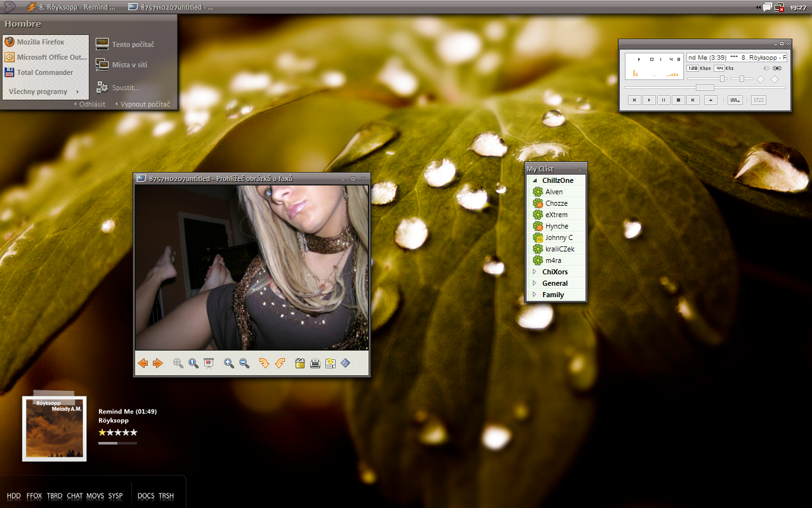Image resolution: width=812 pixels, height=508 pixels.
Task: Go to the next image in viewer
Action: click(x=158, y=363)
